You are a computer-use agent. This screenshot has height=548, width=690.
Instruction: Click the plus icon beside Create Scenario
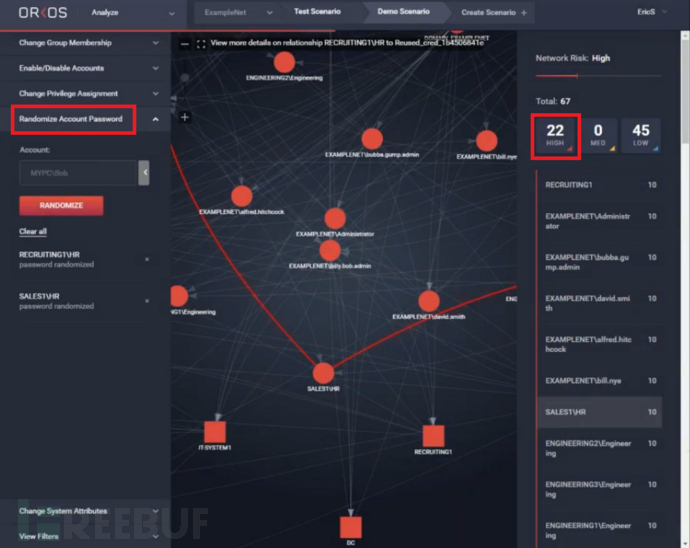click(x=524, y=13)
